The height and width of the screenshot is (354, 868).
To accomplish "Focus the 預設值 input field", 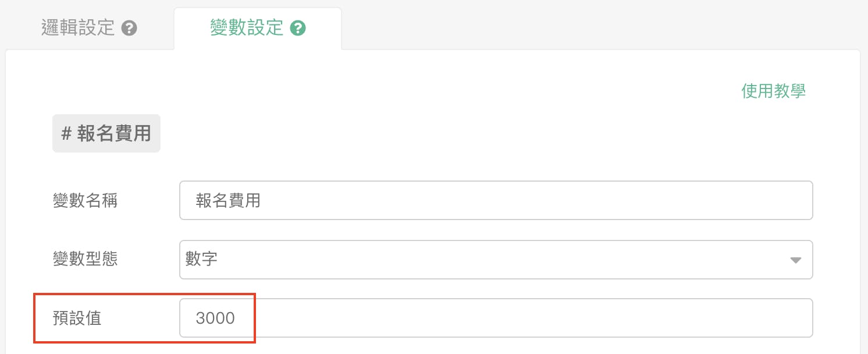I will 496,318.
